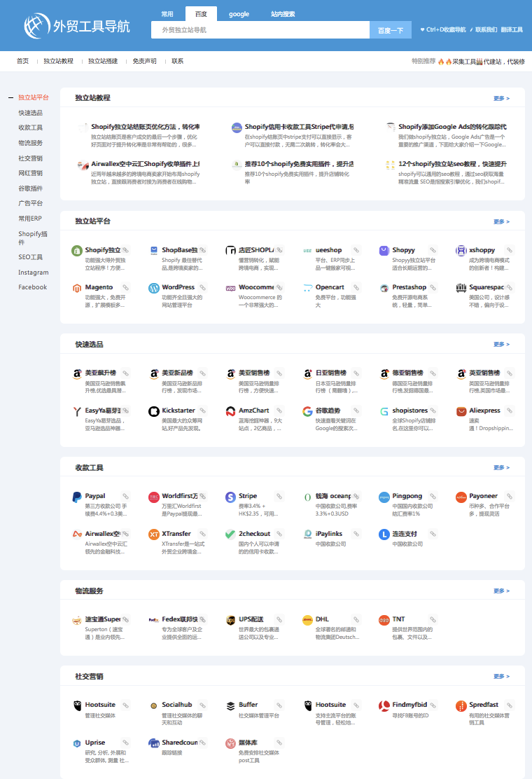
Task: Click the 外贸工具导航 site logo
Action: pyautogui.click(x=76, y=26)
